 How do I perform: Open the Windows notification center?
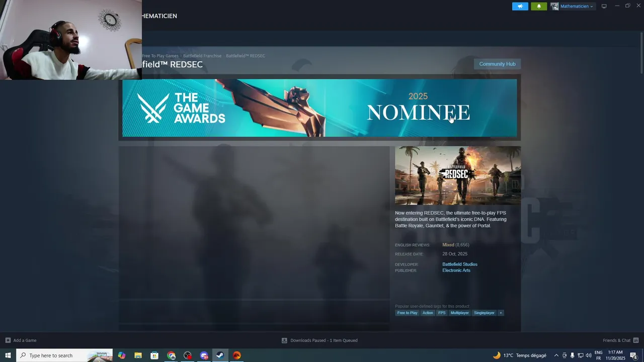634,355
